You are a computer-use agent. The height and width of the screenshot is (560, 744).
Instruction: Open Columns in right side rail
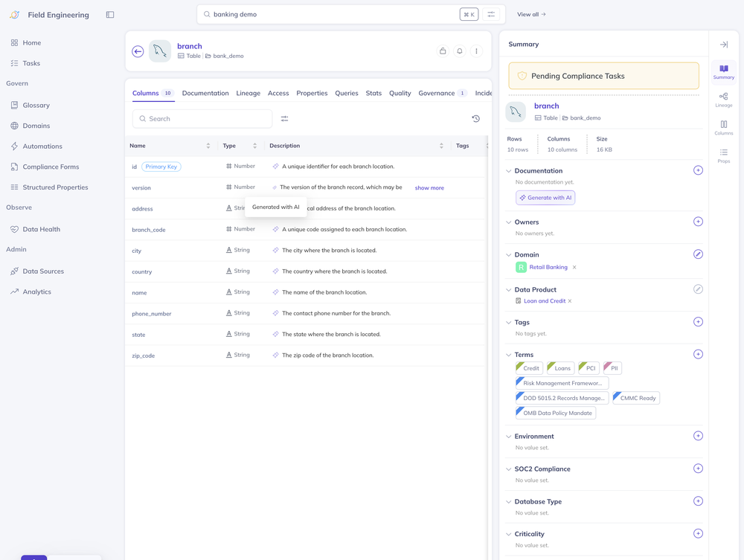724,128
